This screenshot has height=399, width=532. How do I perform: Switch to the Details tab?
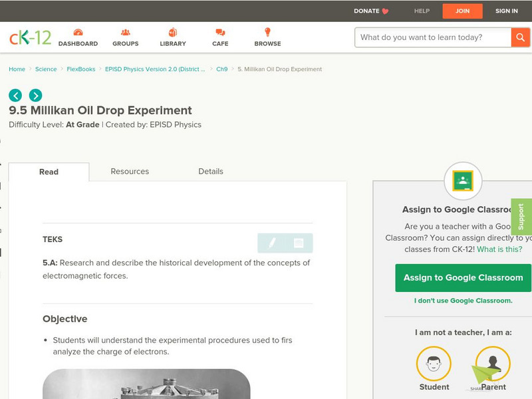pos(211,172)
